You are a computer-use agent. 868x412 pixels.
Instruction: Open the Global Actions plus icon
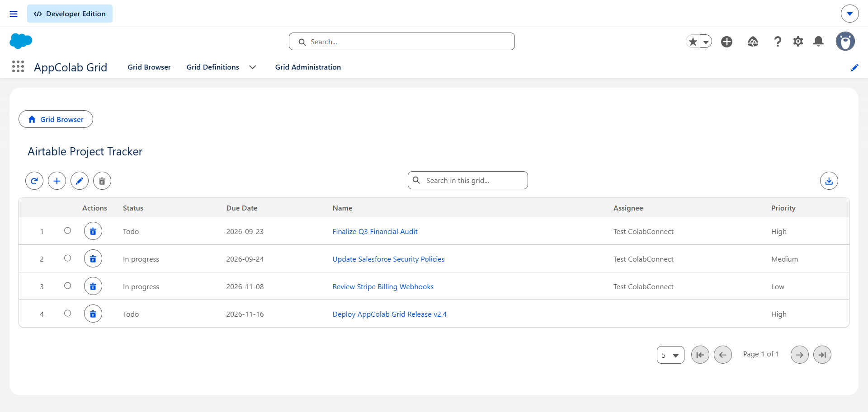pos(727,42)
